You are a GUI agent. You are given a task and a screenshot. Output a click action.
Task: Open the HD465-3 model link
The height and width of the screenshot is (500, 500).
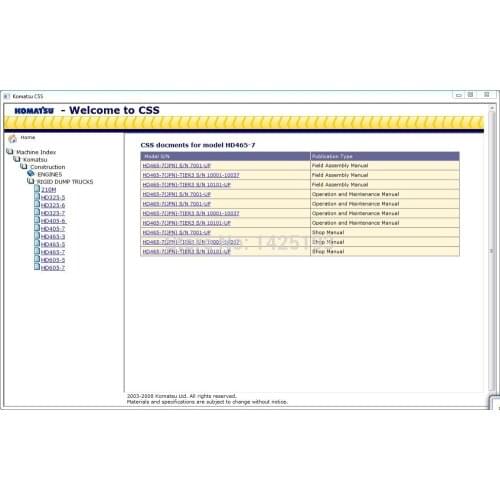point(53,237)
